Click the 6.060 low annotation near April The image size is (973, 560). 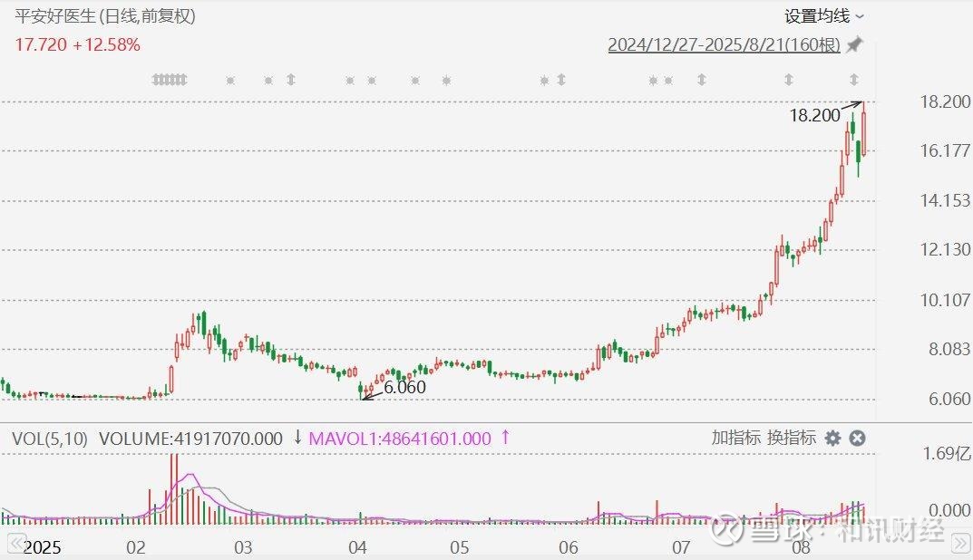tap(404, 387)
